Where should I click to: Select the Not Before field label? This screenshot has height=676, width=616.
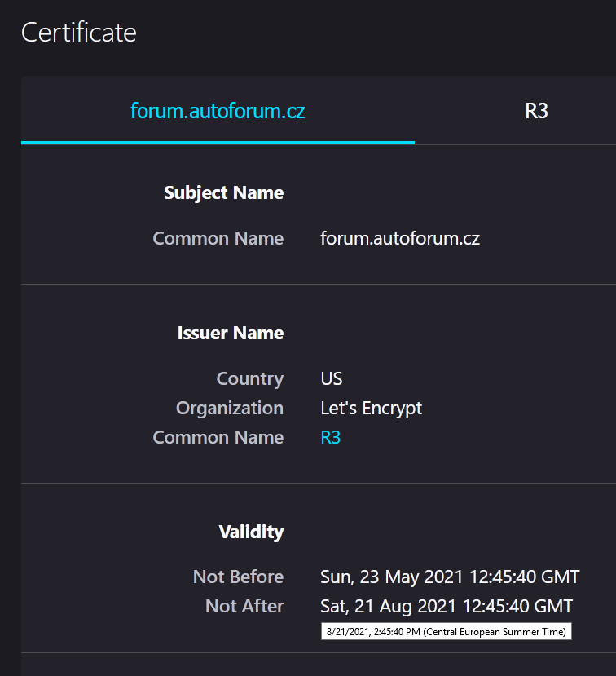pos(238,577)
